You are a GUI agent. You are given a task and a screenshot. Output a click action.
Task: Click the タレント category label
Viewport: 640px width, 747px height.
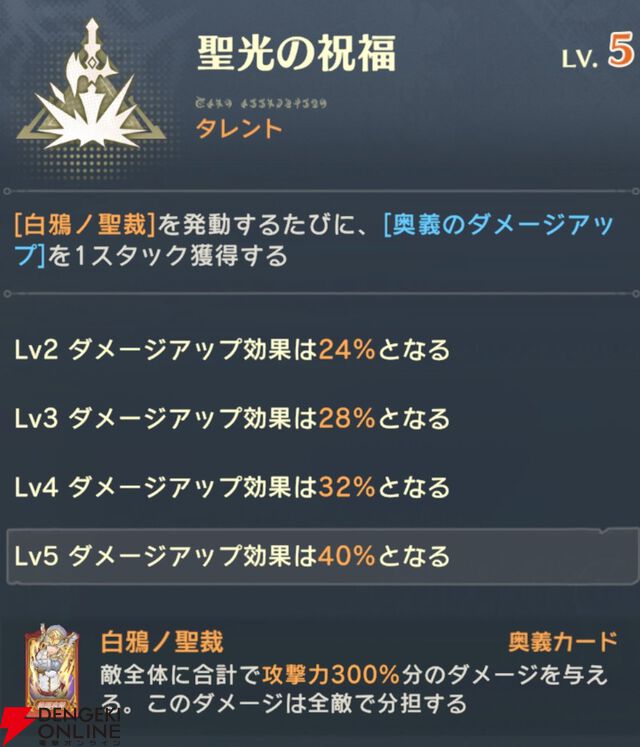tap(239, 129)
